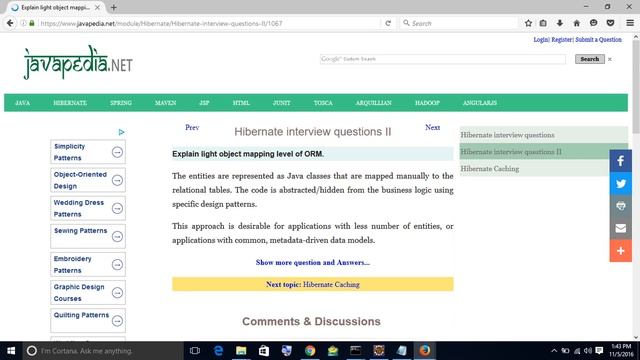This screenshot has height=360, width=640.
Task: Bookmark this page with the star icon
Action: point(528,23)
